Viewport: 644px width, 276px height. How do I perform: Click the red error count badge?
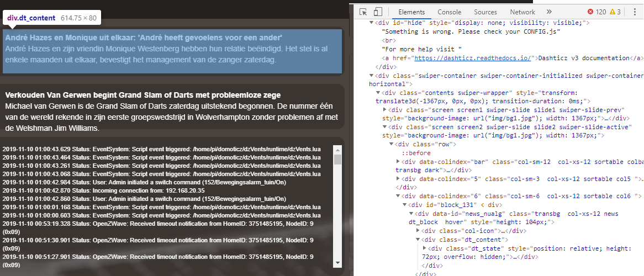click(597, 12)
